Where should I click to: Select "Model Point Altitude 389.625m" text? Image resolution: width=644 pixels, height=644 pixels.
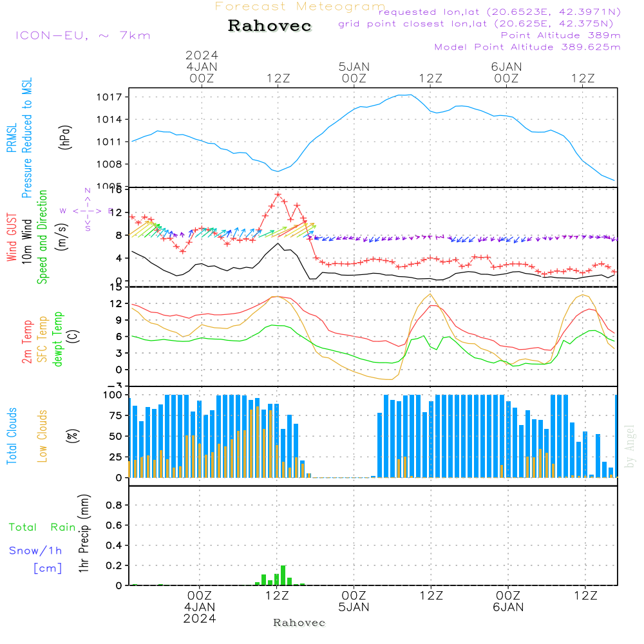point(527,47)
